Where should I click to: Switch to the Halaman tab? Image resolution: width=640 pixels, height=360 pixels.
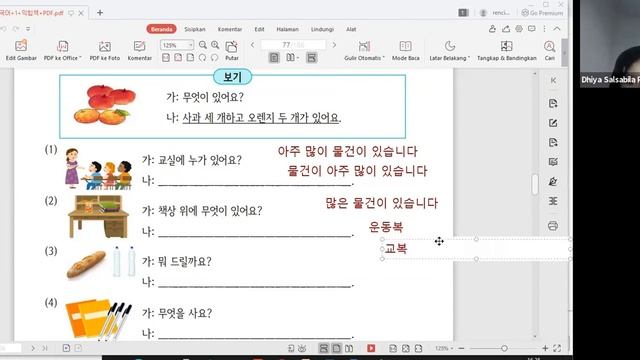287,29
